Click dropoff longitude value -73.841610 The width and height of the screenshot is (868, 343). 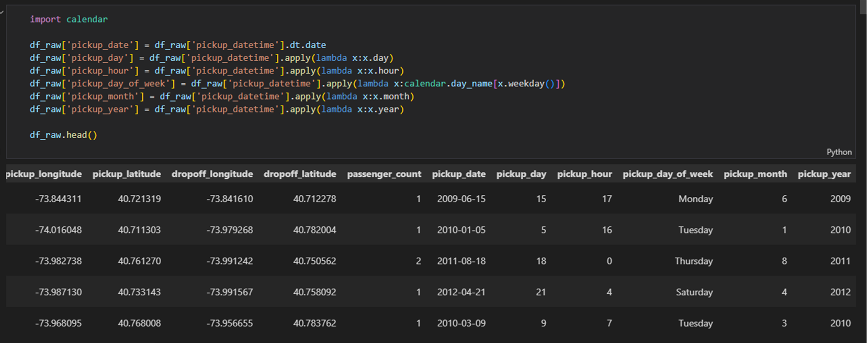[x=229, y=199]
